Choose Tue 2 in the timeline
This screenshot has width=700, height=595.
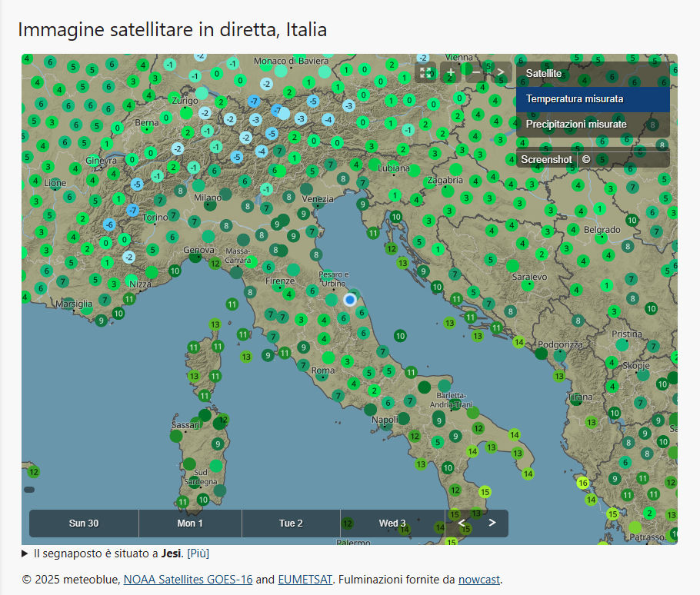click(x=291, y=524)
